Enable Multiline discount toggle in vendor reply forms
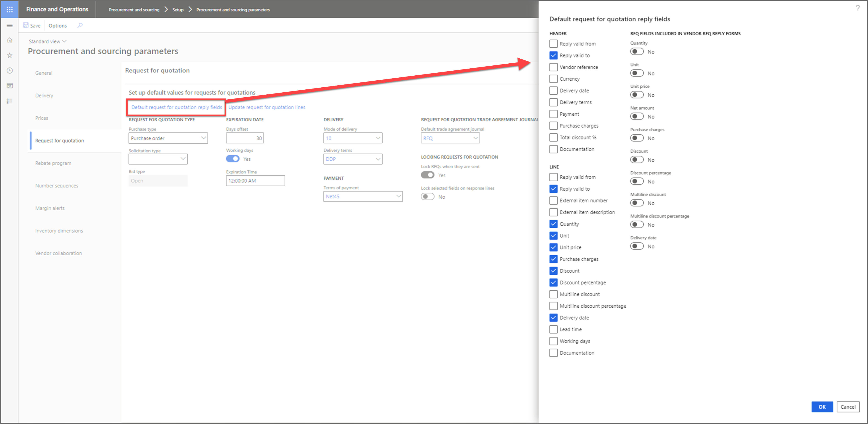The height and width of the screenshot is (424, 868). [x=637, y=203]
